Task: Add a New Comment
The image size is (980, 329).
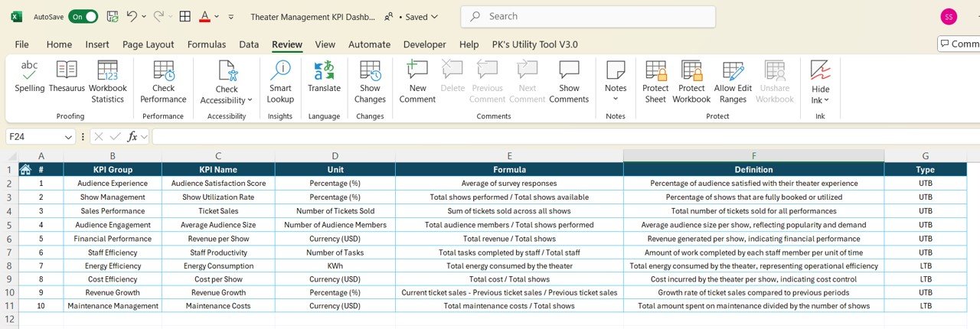Action: (417, 83)
